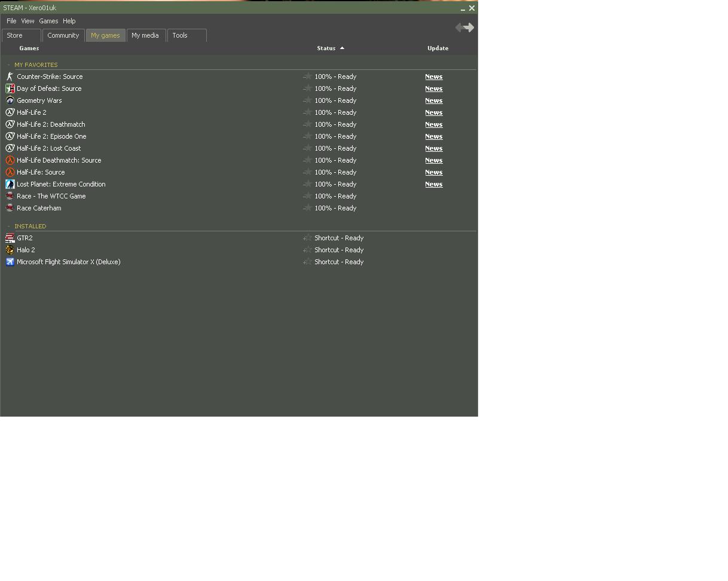This screenshot has width=728, height=581.
Task: Sort list by Update column header
Action: click(x=438, y=48)
